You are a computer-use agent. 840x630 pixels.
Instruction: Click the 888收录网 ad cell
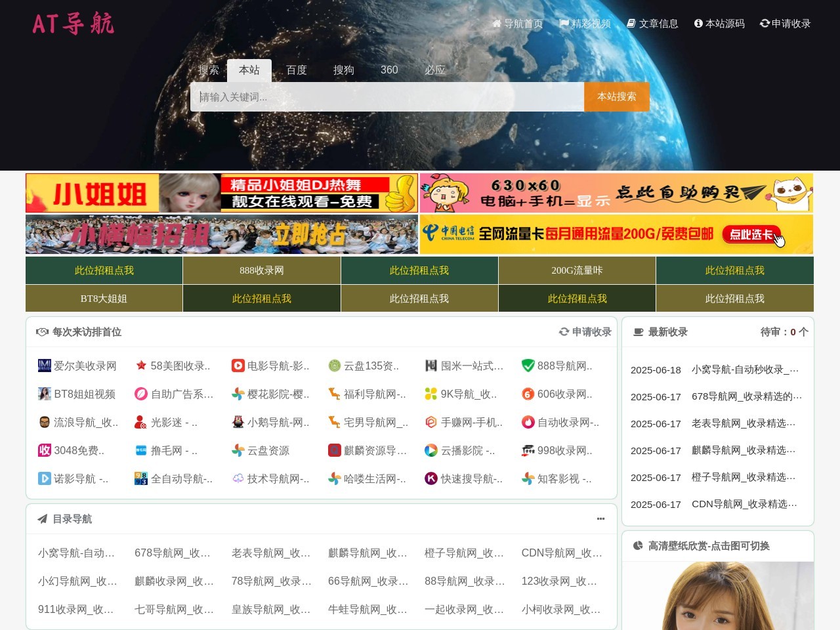(x=262, y=270)
